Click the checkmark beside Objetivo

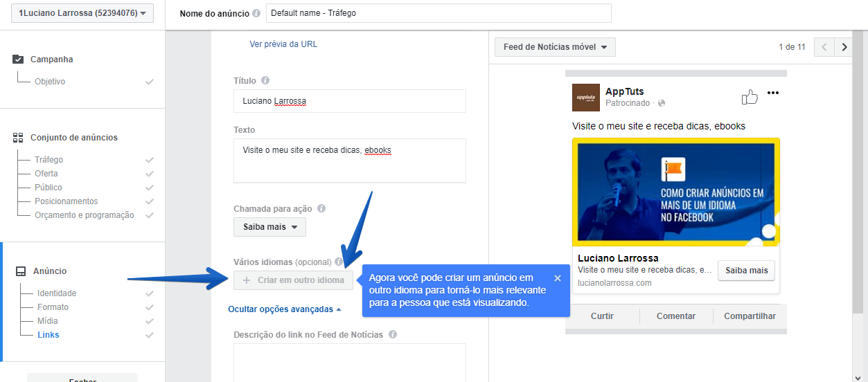pos(149,82)
